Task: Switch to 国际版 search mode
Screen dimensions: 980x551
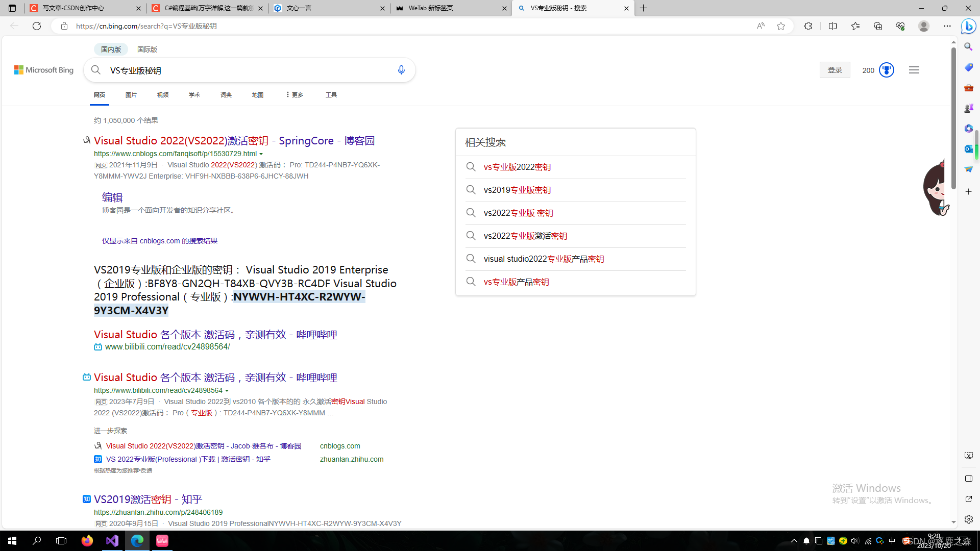Action: (147, 49)
